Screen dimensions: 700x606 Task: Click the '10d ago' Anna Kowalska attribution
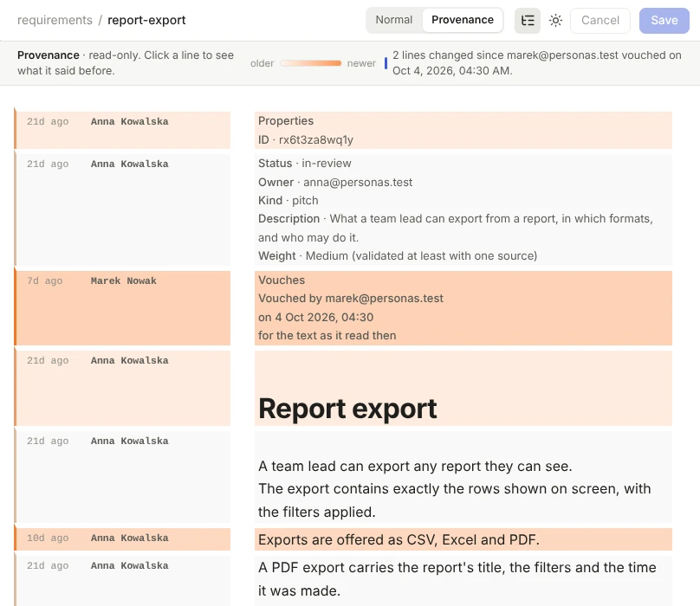point(123,539)
